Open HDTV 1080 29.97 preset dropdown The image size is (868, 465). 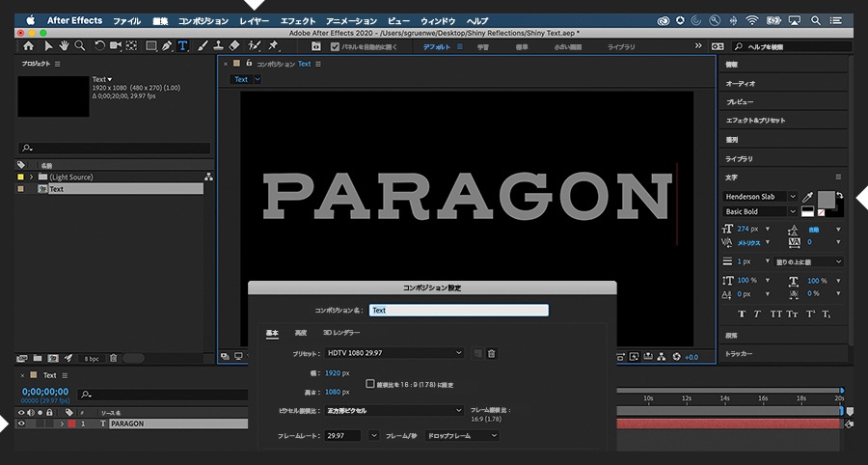coord(394,353)
